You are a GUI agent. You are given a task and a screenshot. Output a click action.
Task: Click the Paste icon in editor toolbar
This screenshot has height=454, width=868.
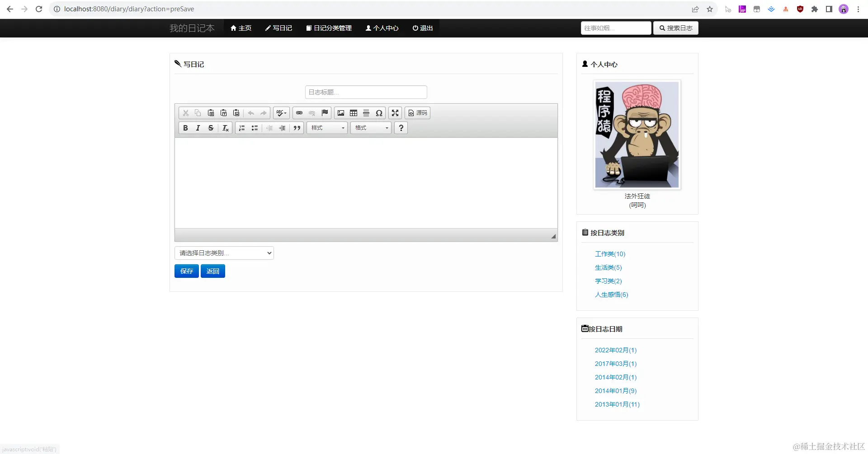(x=211, y=113)
